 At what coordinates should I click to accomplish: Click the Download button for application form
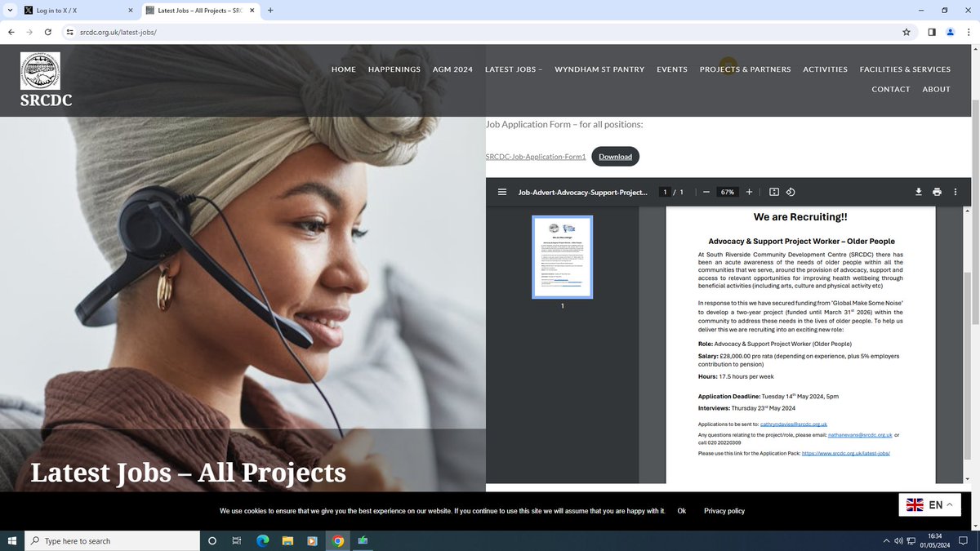coord(615,157)
